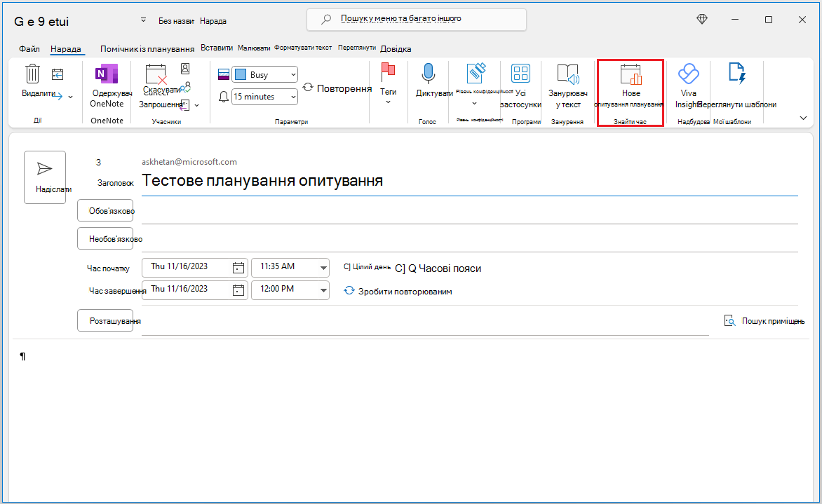Click into the Optional attendees field

click(x=470, y=240)
